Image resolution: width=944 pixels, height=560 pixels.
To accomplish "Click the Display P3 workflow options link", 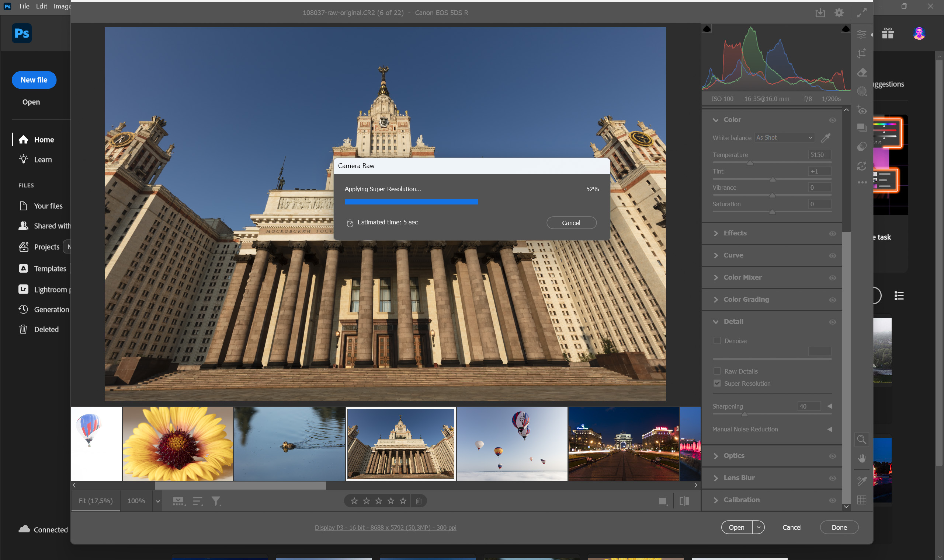I will coord(385,527).
